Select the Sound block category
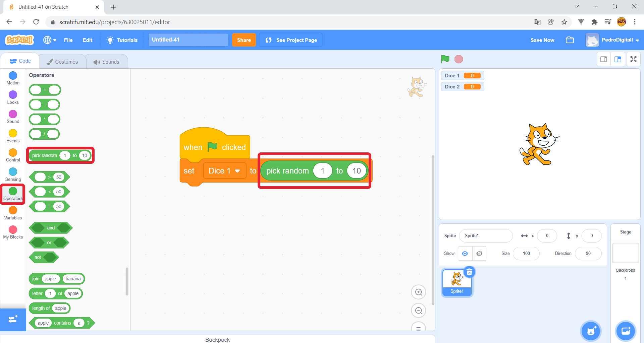644x343 pixels. (x=13, y=117)
